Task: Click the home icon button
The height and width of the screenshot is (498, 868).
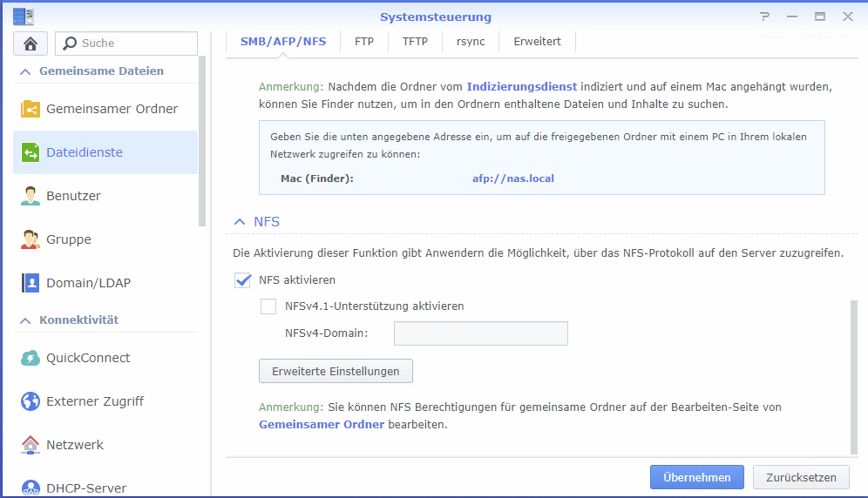Action: pos(31,44)
